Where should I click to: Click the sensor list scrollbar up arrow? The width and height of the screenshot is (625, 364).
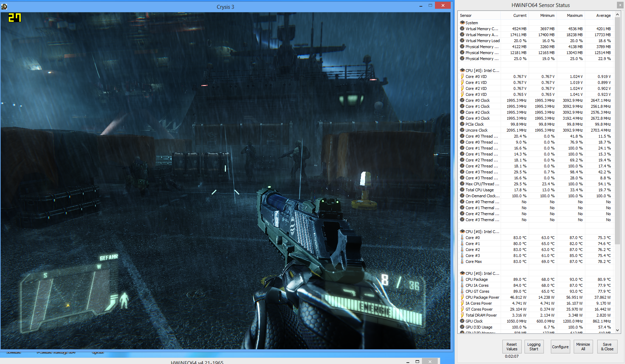618,15
